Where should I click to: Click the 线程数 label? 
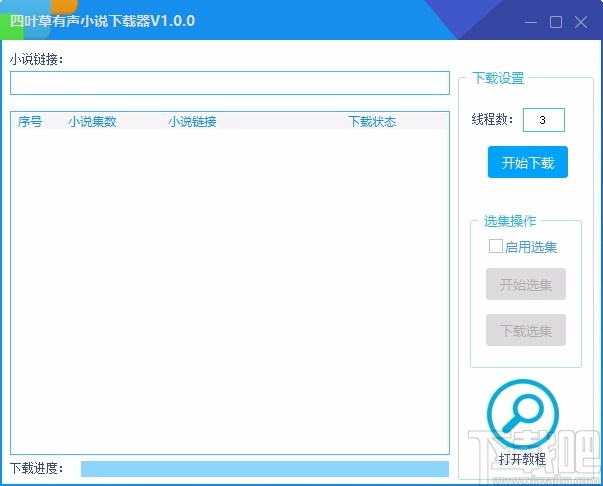493,120
